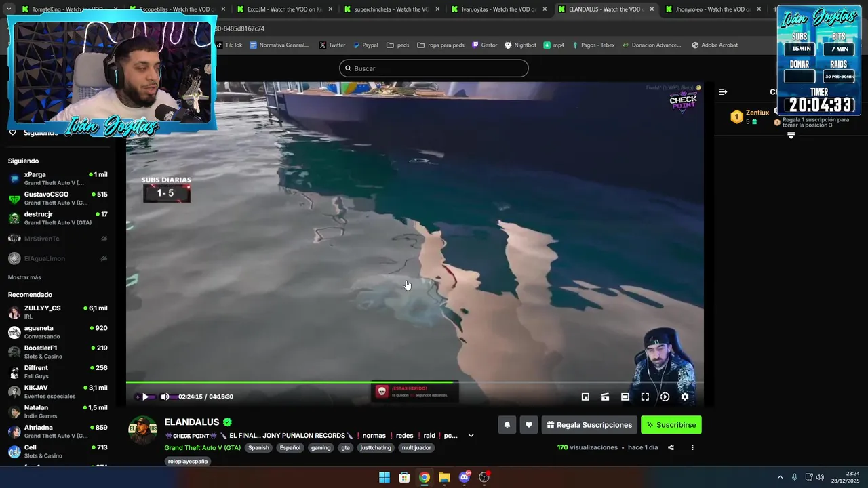
Task: Open the tab search dropdown arrow
Action: pyautogui.click(x=9, y=9)
